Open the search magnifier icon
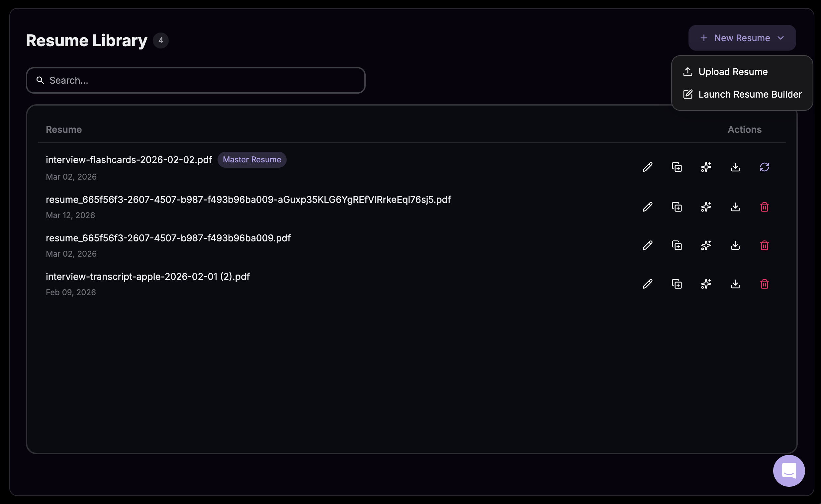The width and height of the screenshot is (821, 504). coord(40,80)
